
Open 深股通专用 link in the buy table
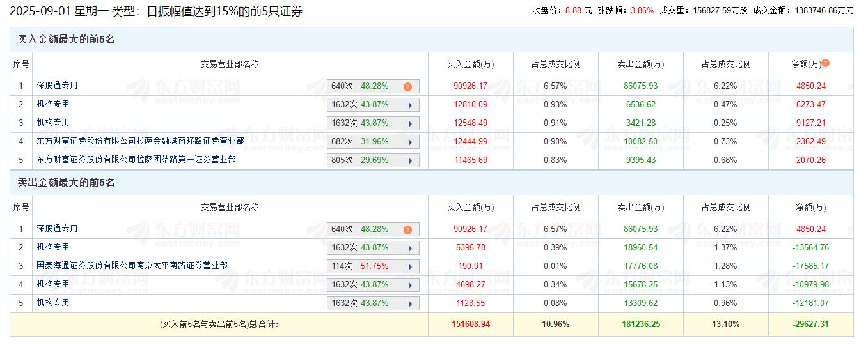(x=57, y=85)
